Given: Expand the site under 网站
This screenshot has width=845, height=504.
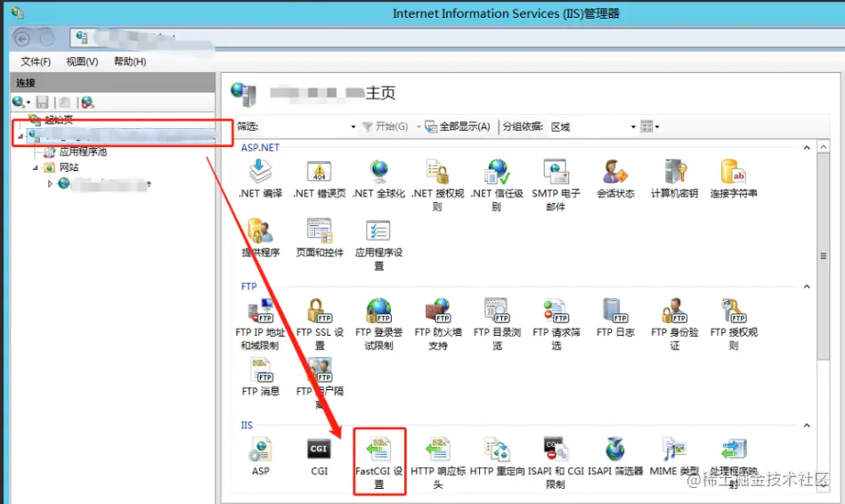Looking at the screenshot, I should point(50,183).
